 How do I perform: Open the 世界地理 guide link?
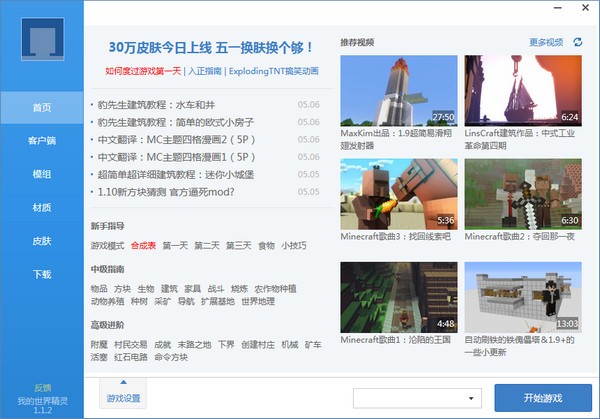tap(258, 302)
